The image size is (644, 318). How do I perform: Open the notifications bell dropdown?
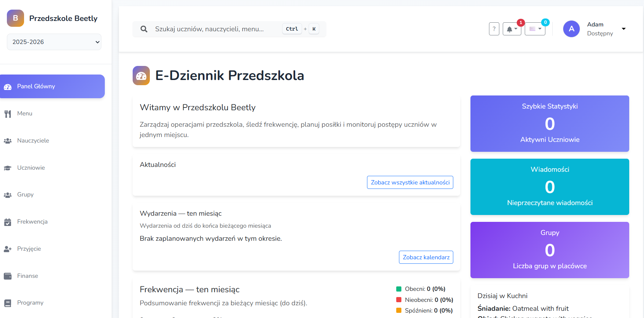click(x=512, y=29)
